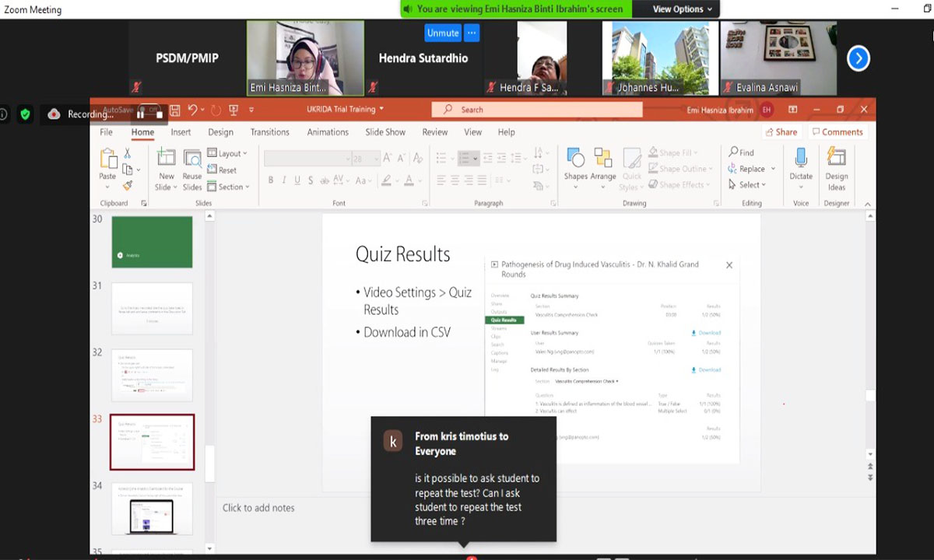
Task: Open Quick Styles gallery
Action: [x=632, y=170]
